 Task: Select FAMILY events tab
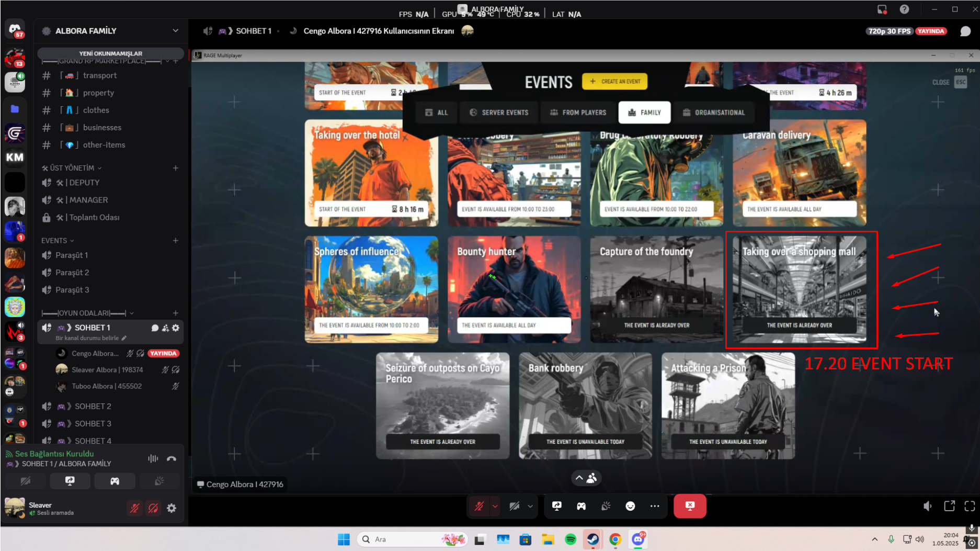click(x=644, y=113)
